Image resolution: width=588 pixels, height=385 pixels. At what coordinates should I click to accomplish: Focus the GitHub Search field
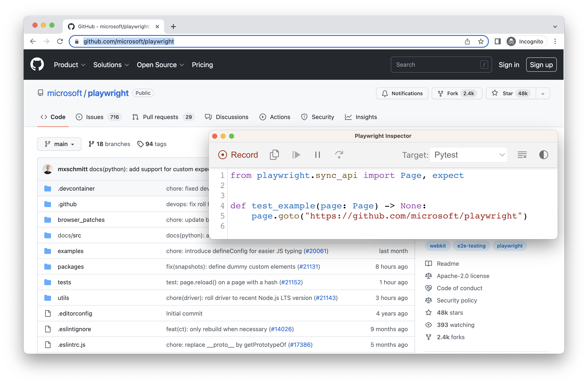(x=441, y=65)
